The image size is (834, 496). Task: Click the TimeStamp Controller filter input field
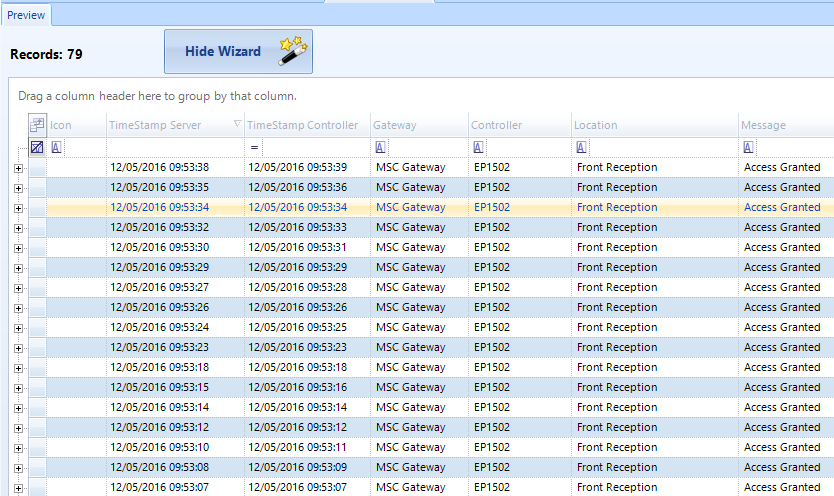coord(316,147)
